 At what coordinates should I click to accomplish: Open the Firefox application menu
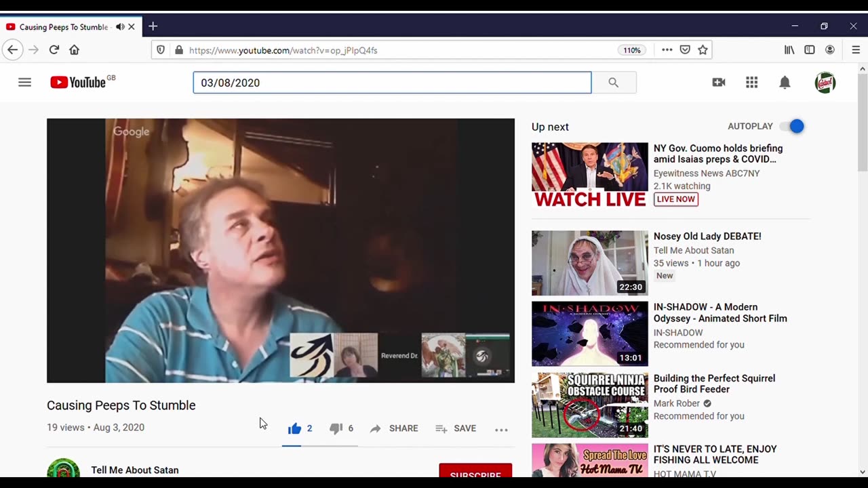(x=856, y=50)
